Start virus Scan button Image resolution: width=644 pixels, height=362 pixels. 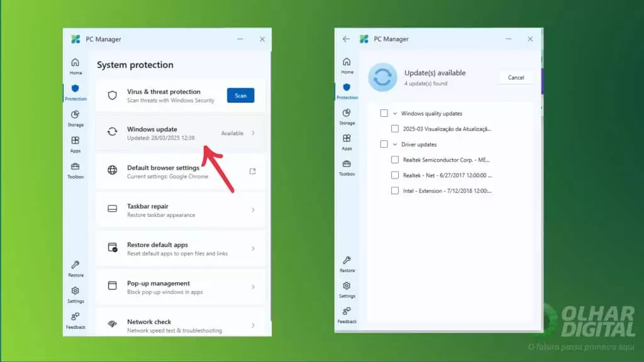click(241, 96)
